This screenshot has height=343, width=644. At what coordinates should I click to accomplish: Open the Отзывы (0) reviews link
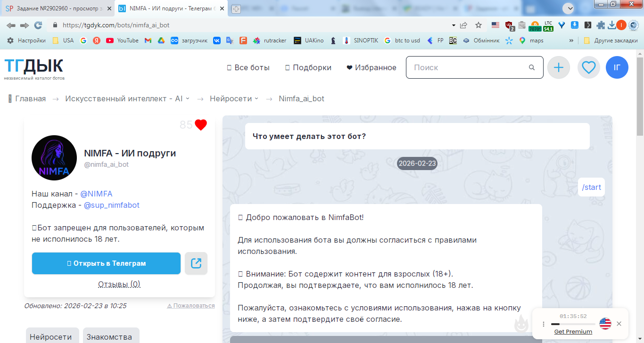point(119,284)
